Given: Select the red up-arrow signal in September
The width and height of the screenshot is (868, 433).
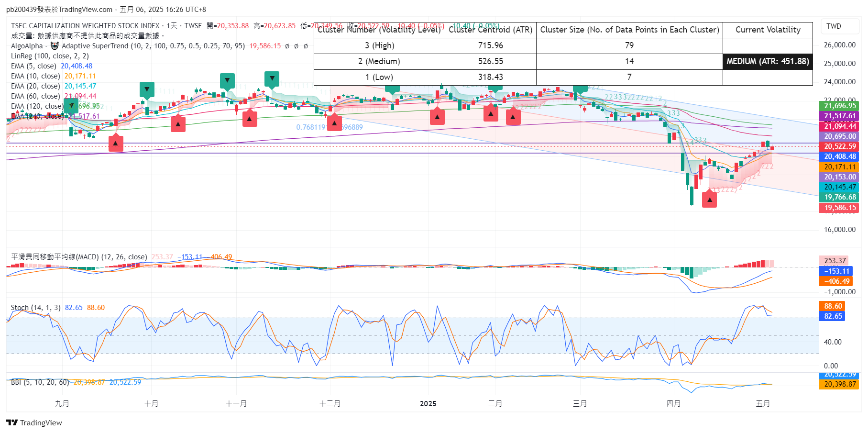Looking at the screenshot, I should [x=116, y=143].
